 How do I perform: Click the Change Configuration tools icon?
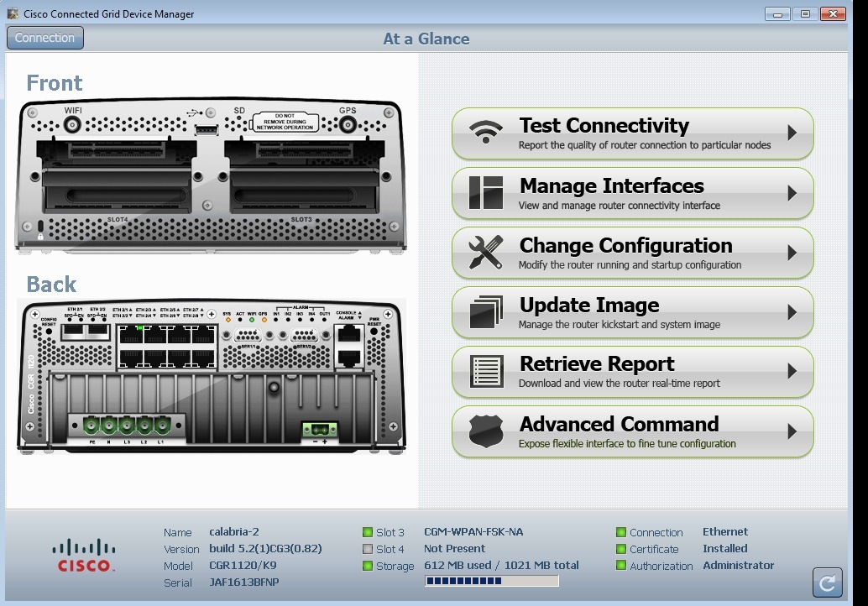click(486, 253)
